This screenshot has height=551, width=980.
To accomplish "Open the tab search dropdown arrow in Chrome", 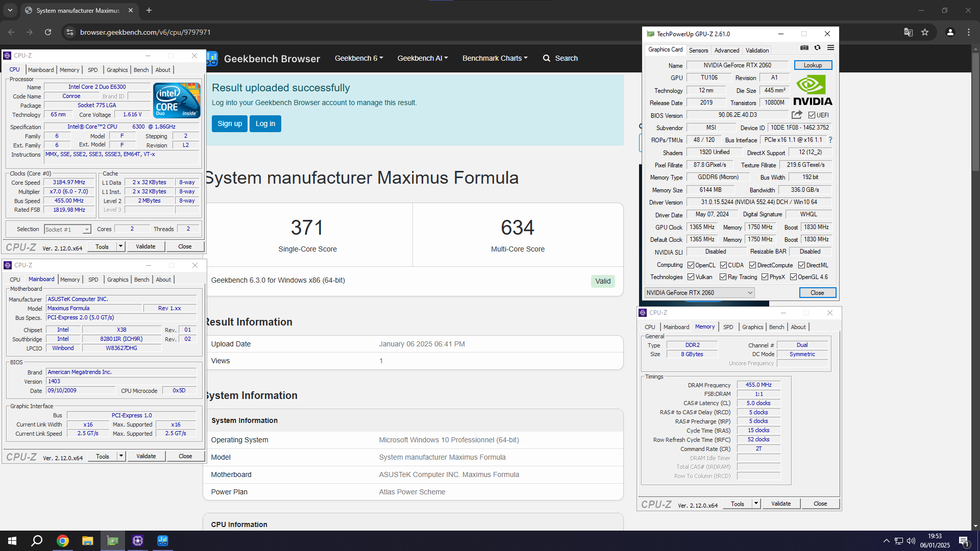I will [10, 10].
